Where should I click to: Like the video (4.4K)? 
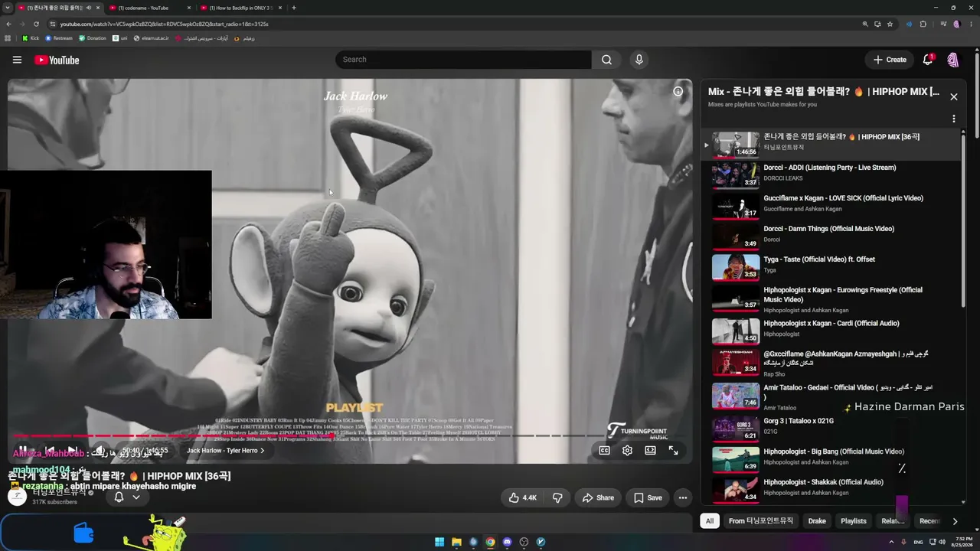(523, 497)
